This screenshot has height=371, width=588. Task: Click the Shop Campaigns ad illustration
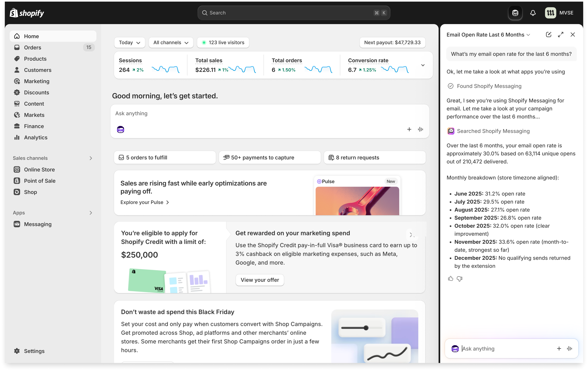tap(375, 336)
